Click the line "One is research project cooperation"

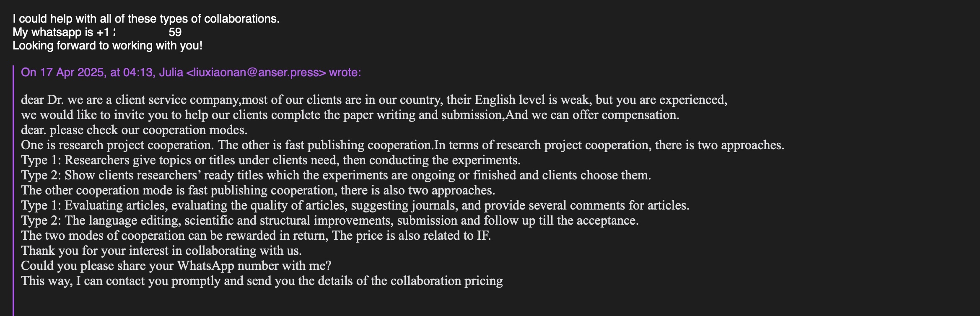pyautogui.click(x=402, y=145)
